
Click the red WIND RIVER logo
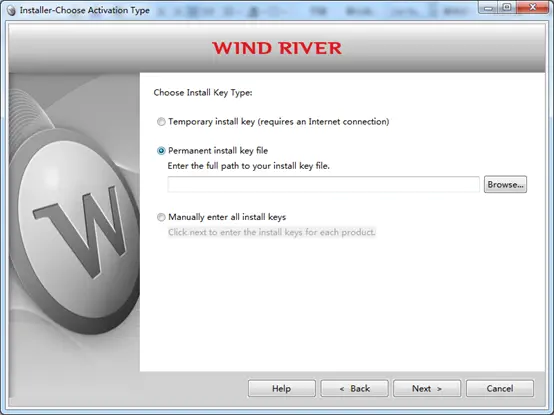tap(277, 48)
